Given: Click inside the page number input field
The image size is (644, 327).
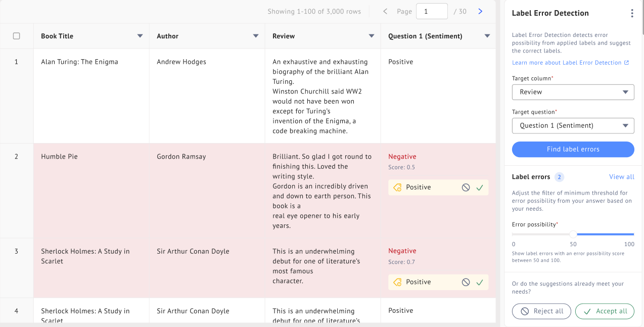Looking at the screenshot, I should pos(432,11).
